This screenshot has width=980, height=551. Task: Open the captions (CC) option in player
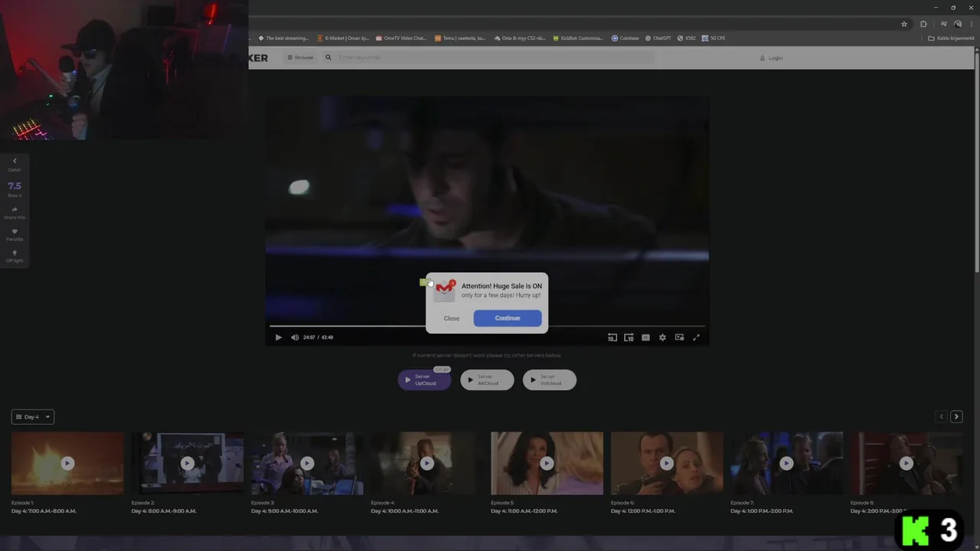coord(645,337)
